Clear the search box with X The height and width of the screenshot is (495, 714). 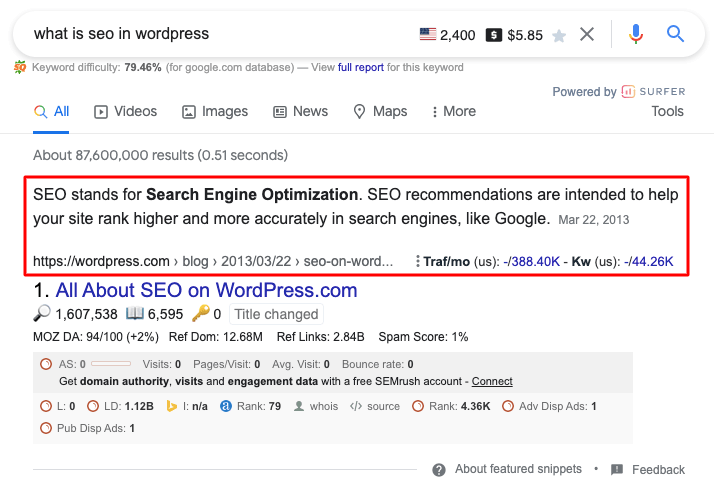(587, 34)
